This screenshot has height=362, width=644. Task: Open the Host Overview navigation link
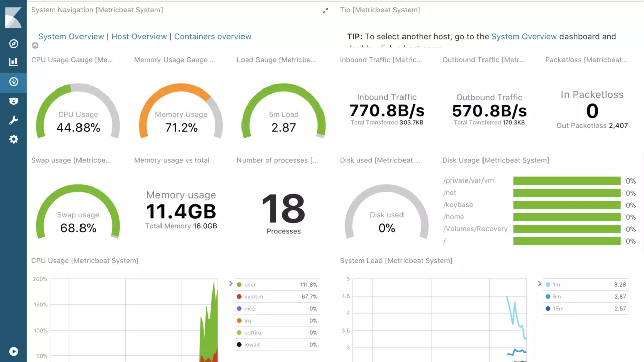point(139,37)
